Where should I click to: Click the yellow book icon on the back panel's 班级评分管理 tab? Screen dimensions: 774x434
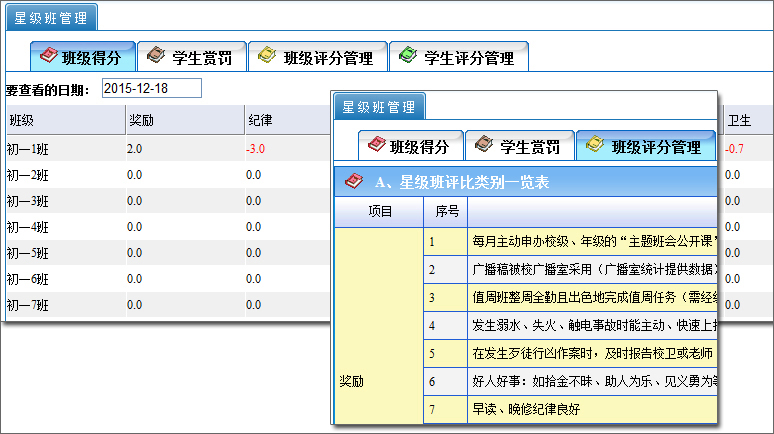point(268,57)
